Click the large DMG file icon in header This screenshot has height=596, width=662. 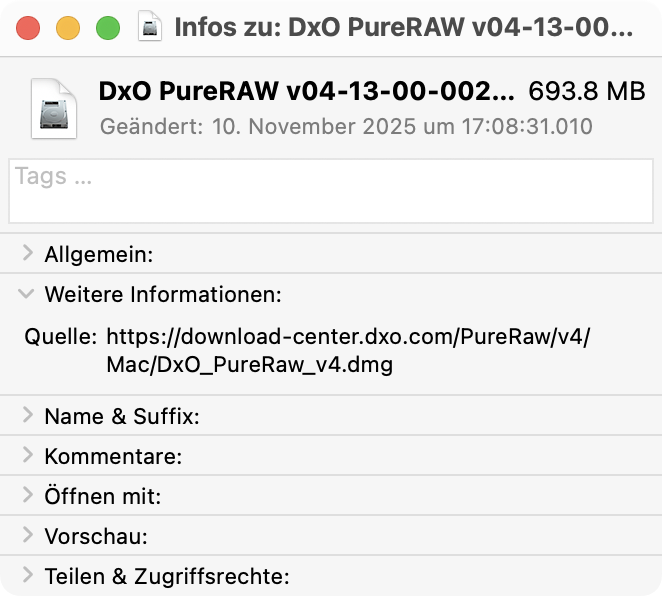pyautogui.click(x=59, y=107)
